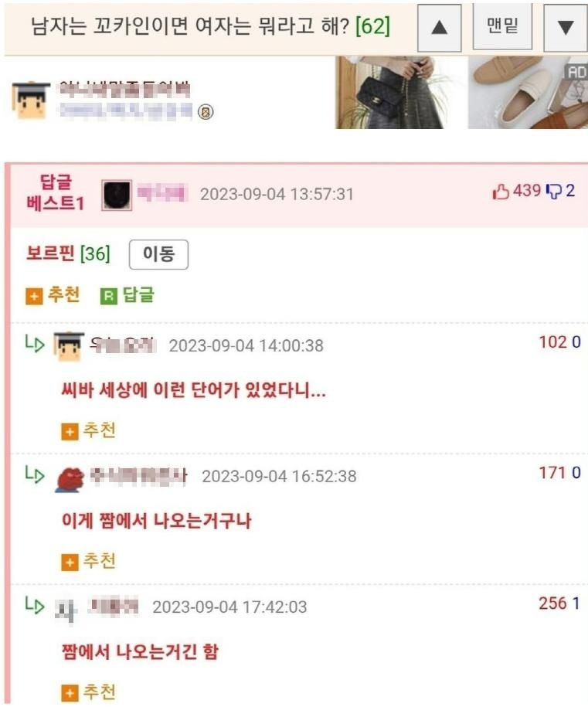Recommend the 14:00:38 reply with 추천
The height and width of the screenshot is (707, 588).
[88, 430]
